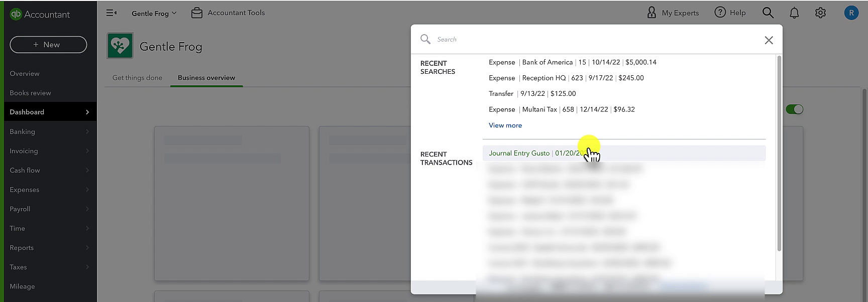Expand the Invoicing submenu arrow
868x302 pixels.
pyautogui.click(x=87, y=151)
